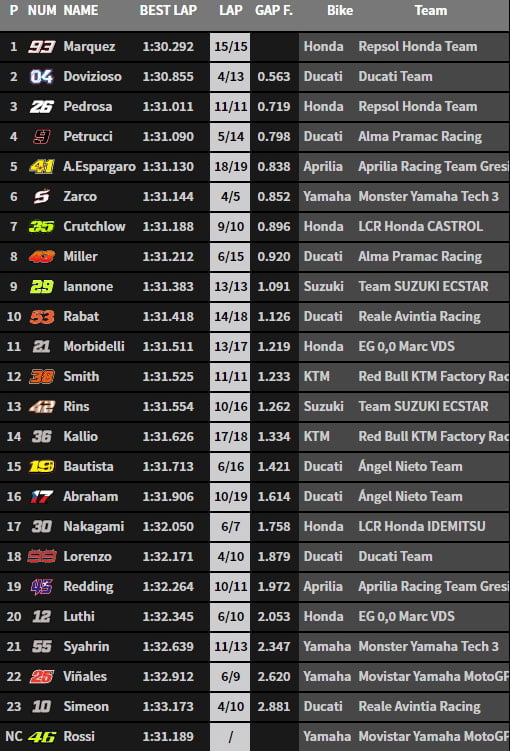Open the Zarco rider name
510x751 pixels.
(80, 196)
